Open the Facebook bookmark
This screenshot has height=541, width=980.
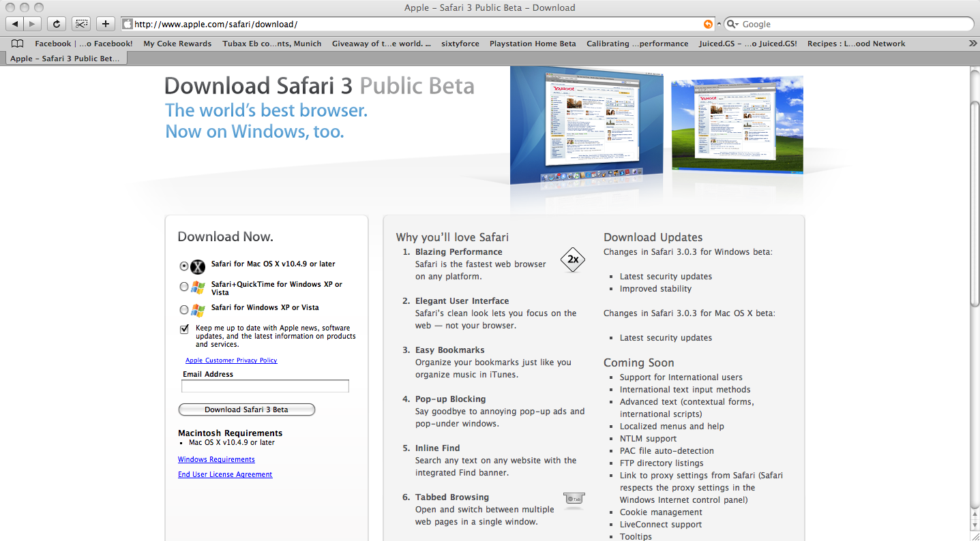point(84,44)
